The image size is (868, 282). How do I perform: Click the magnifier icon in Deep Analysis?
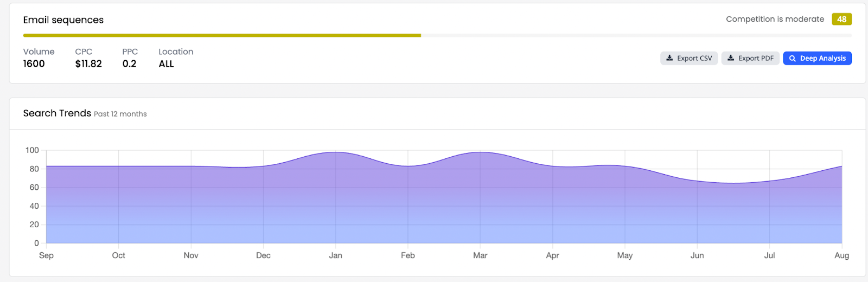tap(793, 59)
